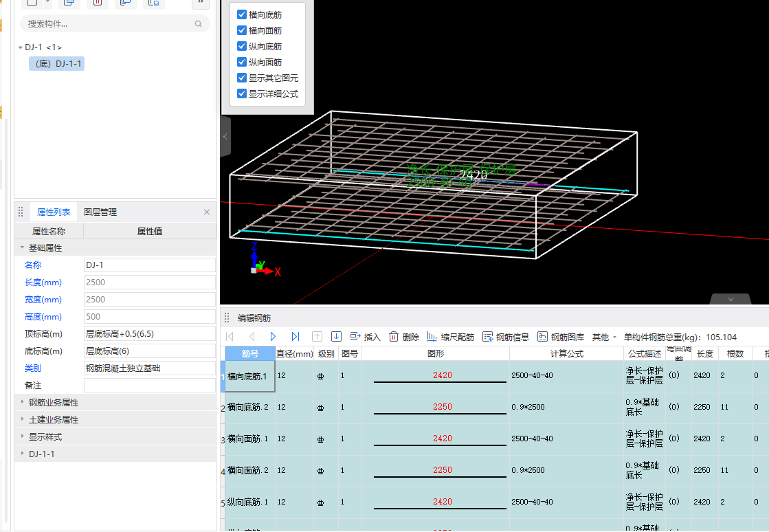Select the 横向面筋.2 row cell
Screen dimensions: 769x532
(x=250, y=470)
